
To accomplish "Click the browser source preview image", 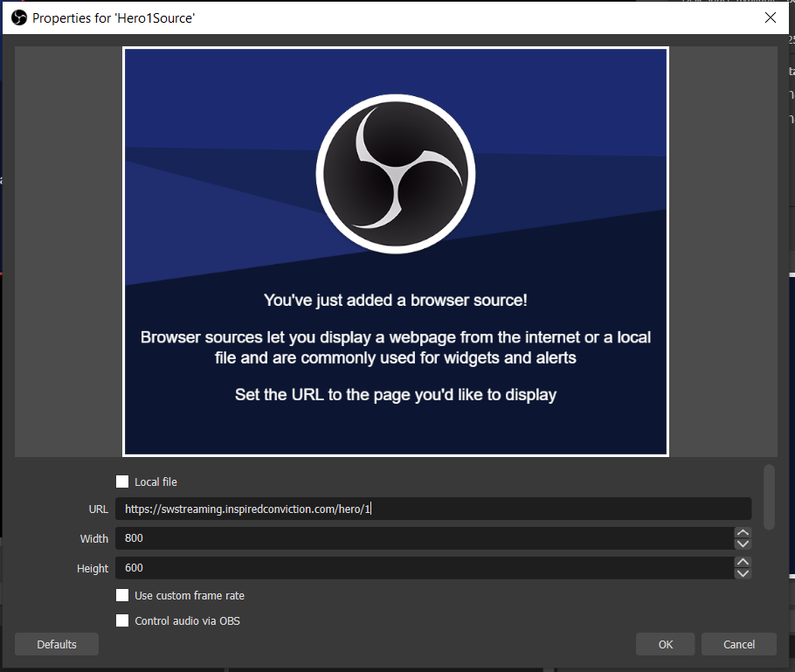I will (396, 252).
